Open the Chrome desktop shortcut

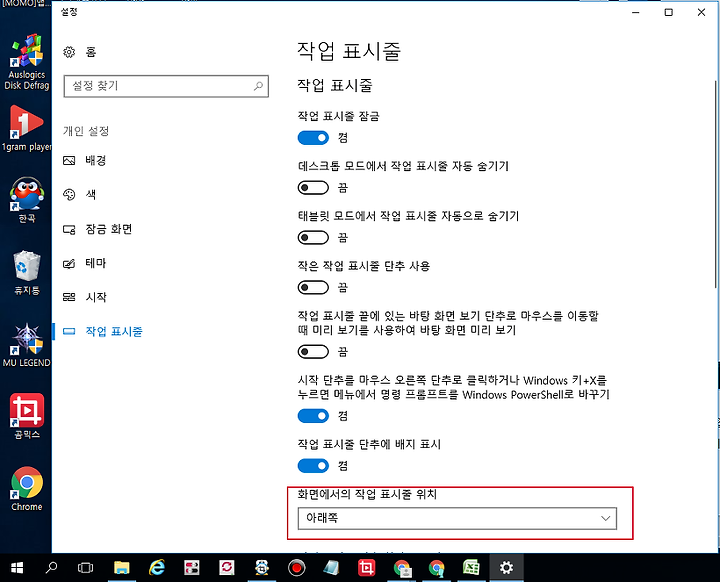point(27,489)
